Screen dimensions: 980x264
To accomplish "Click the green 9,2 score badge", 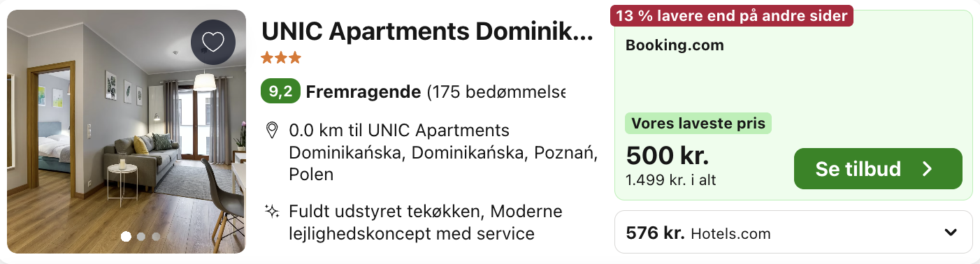I will coord(280,91).
